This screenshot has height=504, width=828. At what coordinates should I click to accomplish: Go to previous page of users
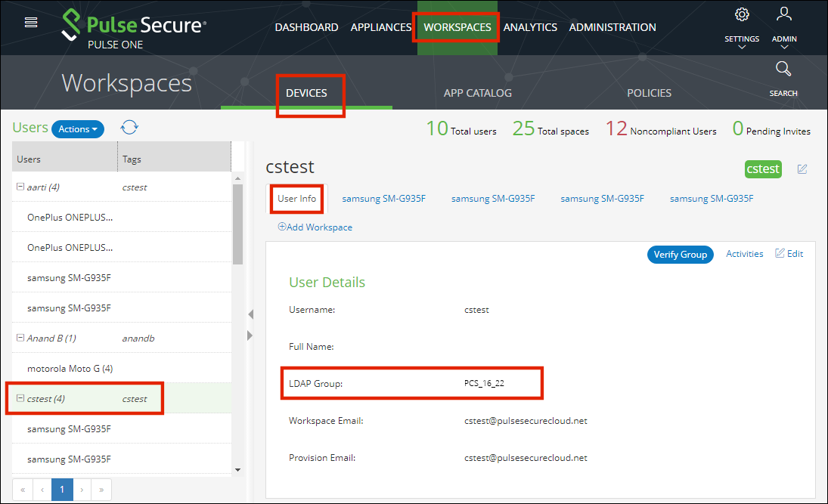click(x=42, y=490)
